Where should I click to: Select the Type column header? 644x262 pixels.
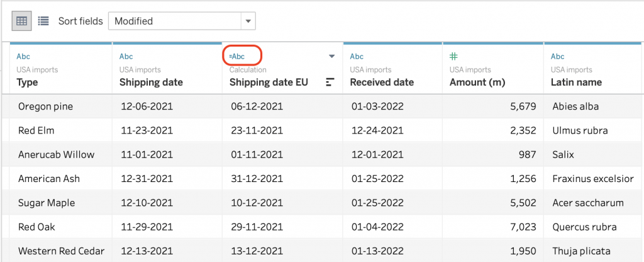coord(28,83)
